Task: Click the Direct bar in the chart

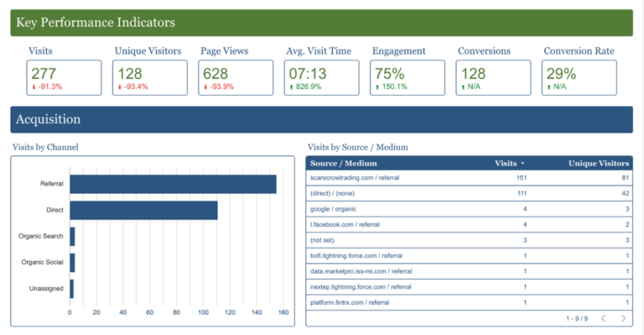Action: [x=143, y=210]
